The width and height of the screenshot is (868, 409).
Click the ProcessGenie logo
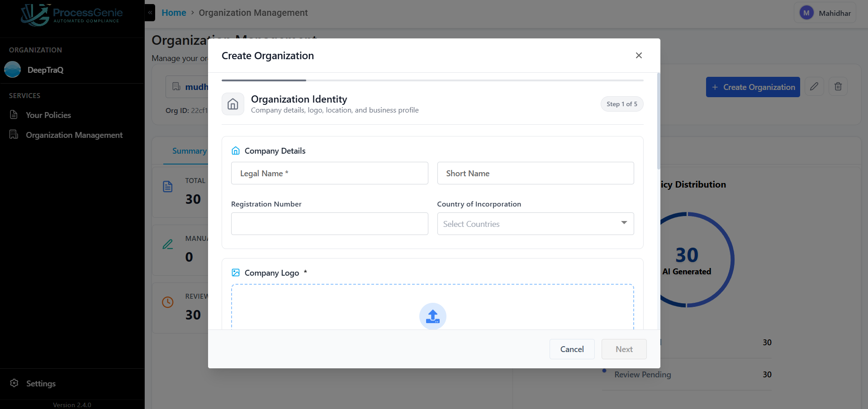[71, 15]
